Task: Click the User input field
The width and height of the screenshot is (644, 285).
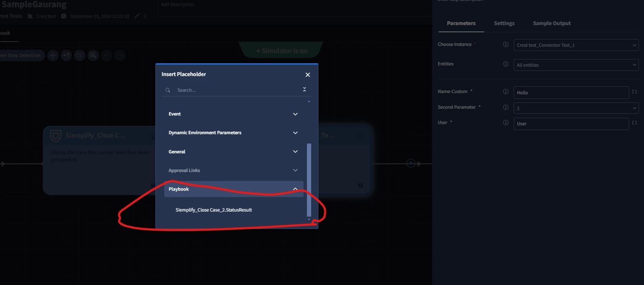Action: pyautogui.click(x=571, y=124)
